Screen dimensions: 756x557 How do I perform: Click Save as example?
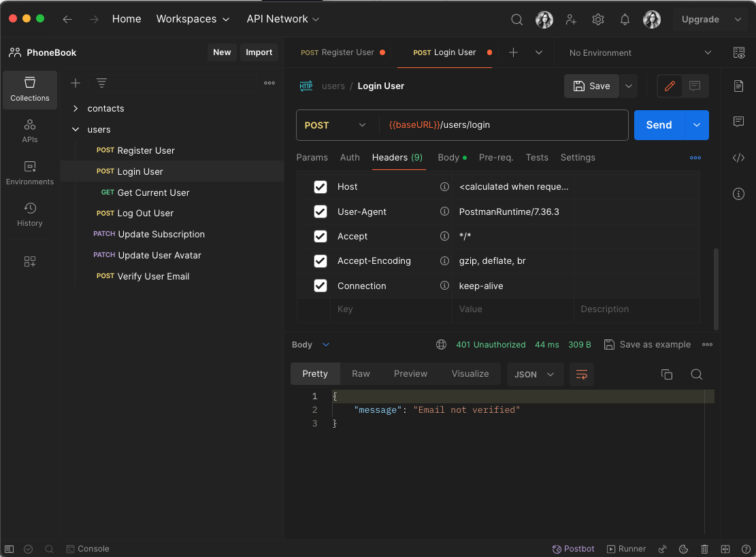(x=647, y=345)
